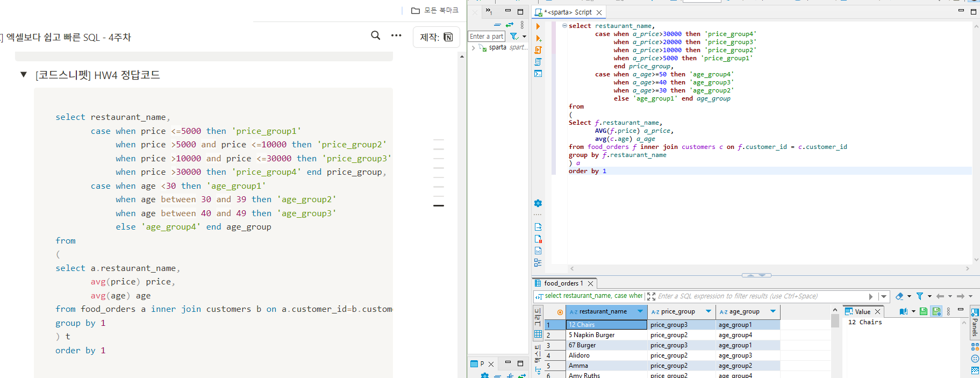Click the navigator filter text field
The image size is (980, 378).
pyautogui.click(x=487, y=37)
